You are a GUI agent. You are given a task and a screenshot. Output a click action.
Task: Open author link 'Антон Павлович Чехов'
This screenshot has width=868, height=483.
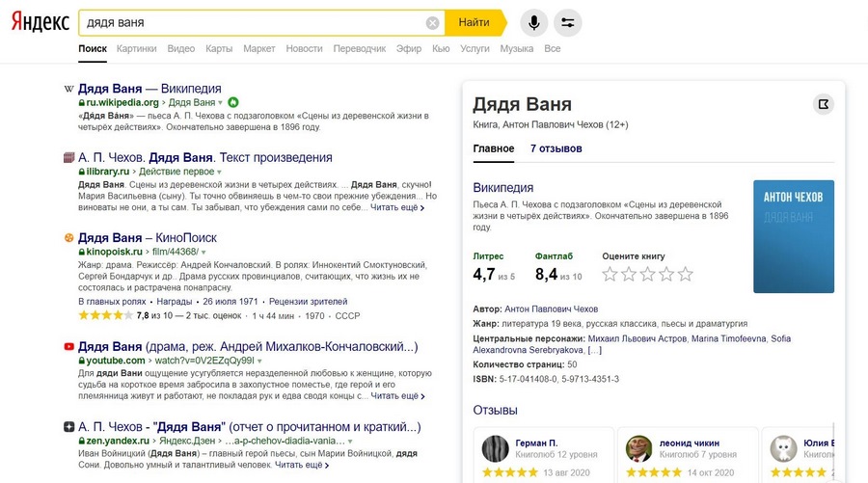(552, 309)
